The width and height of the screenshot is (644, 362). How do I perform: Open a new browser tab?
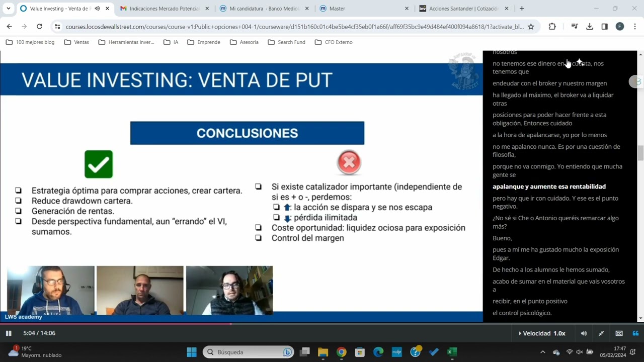point(522,9)
